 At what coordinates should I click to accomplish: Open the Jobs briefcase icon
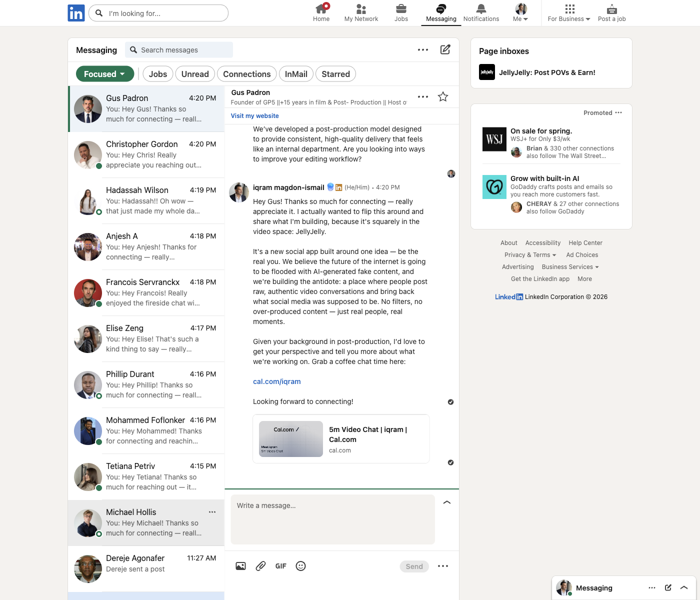point(401,8)
